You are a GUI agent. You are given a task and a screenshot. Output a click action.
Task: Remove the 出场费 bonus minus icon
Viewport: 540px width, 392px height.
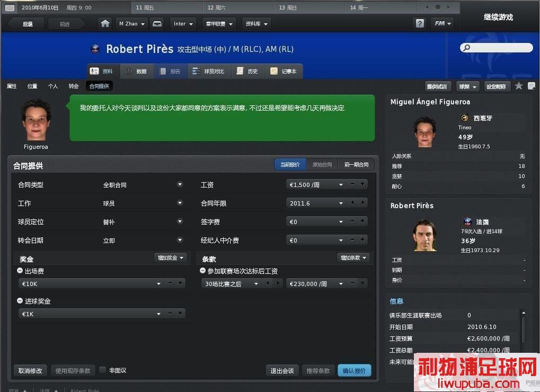(20, 271)
